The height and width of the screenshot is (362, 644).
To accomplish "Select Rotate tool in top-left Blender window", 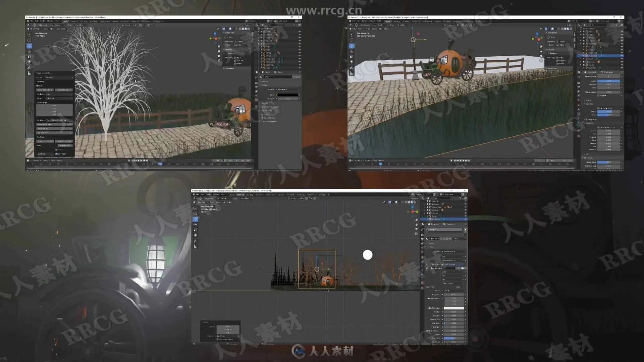I will [29, 51].
